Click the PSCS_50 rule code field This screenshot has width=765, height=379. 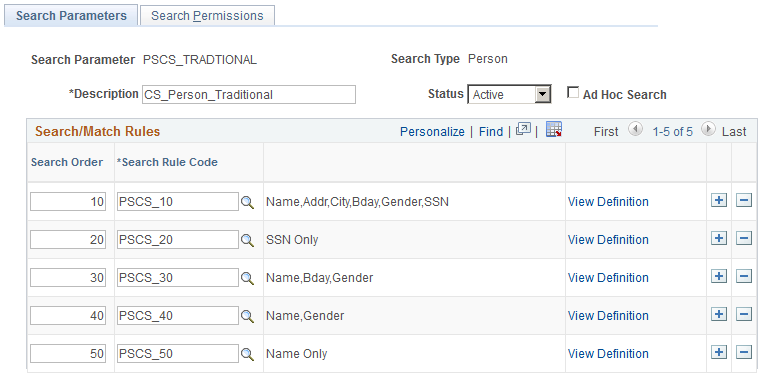click(178, 354)
